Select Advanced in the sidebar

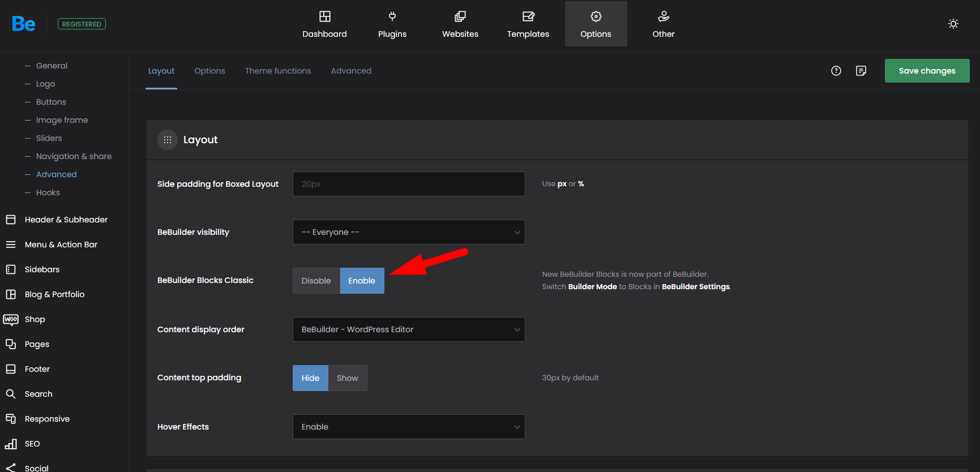(x=56, y=174)
